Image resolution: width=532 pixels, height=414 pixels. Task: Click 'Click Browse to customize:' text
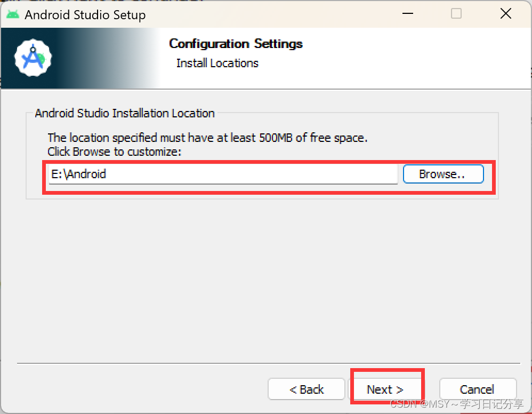click(x=114, y=152)
